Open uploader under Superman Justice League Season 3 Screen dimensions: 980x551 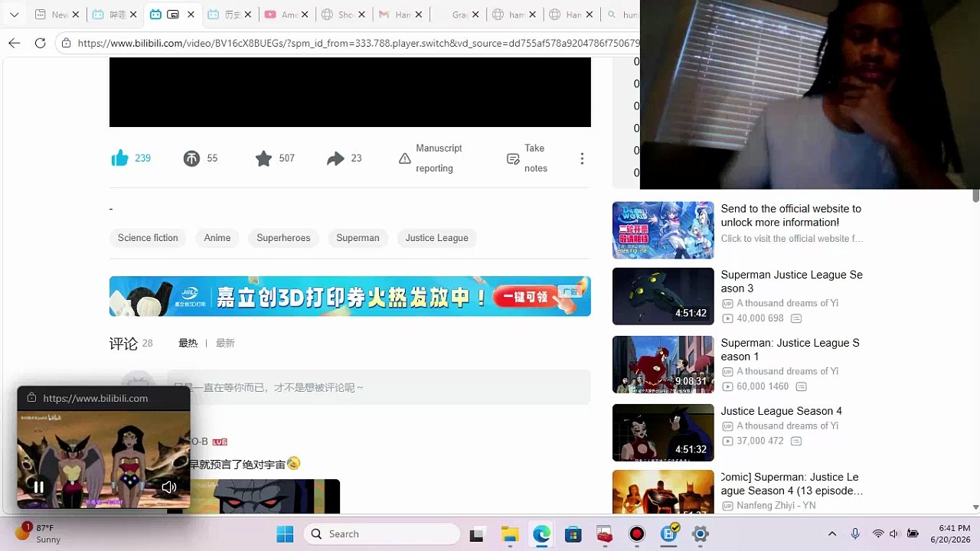[x=787, y=303]
